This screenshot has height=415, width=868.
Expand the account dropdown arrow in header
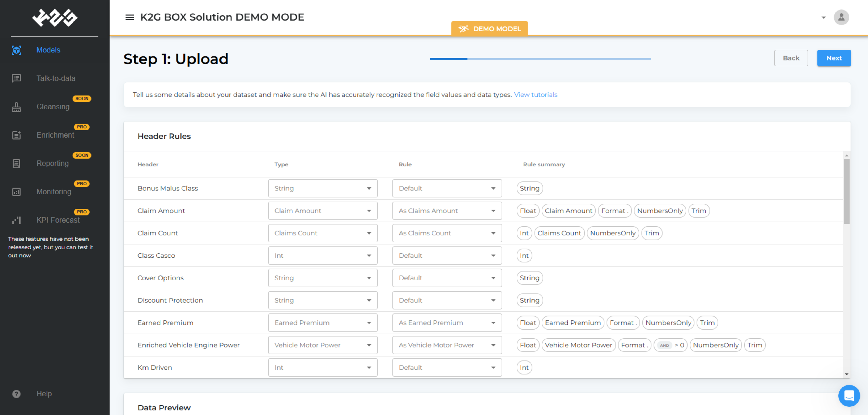tap(823, 17)
